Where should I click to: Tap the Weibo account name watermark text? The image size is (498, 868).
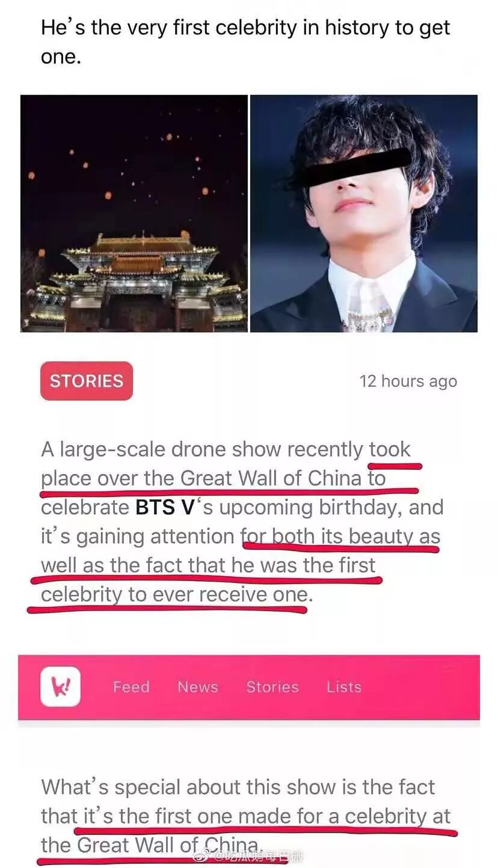click(x=260, y=856)
